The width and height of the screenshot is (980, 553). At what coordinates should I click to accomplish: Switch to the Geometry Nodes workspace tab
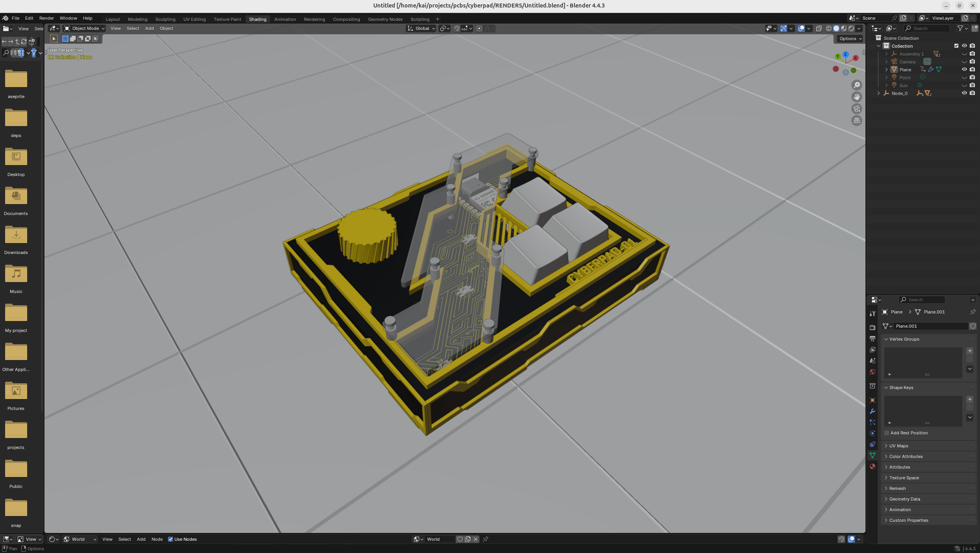385,19
